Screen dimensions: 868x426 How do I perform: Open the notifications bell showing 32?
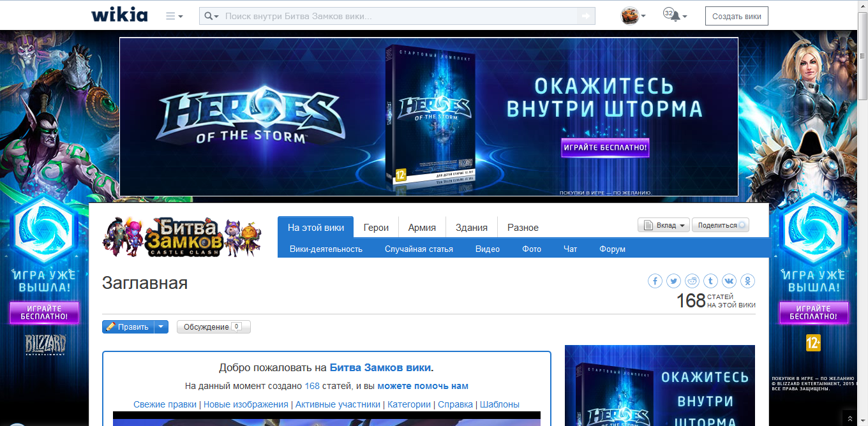(x=675, y=15)
